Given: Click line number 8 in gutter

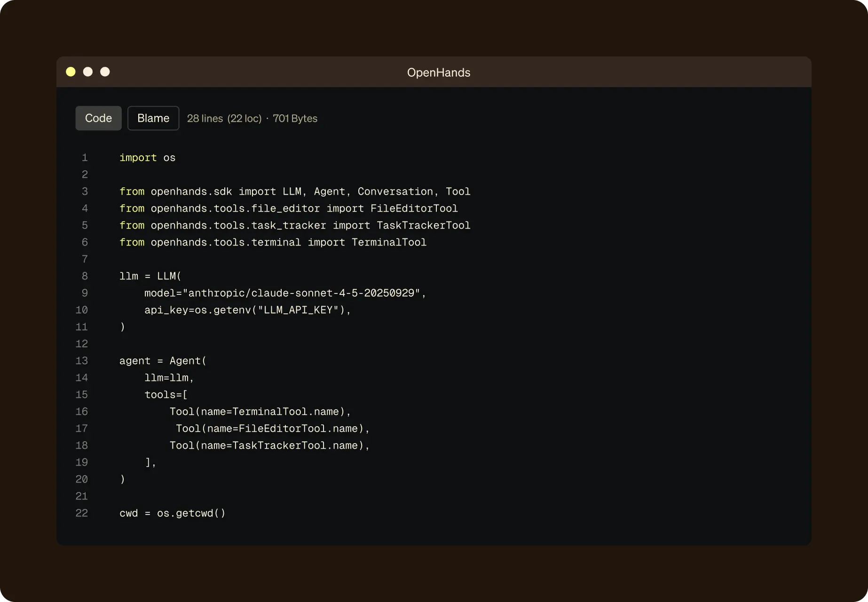Looking at the screenshot, I should [85, 276].
